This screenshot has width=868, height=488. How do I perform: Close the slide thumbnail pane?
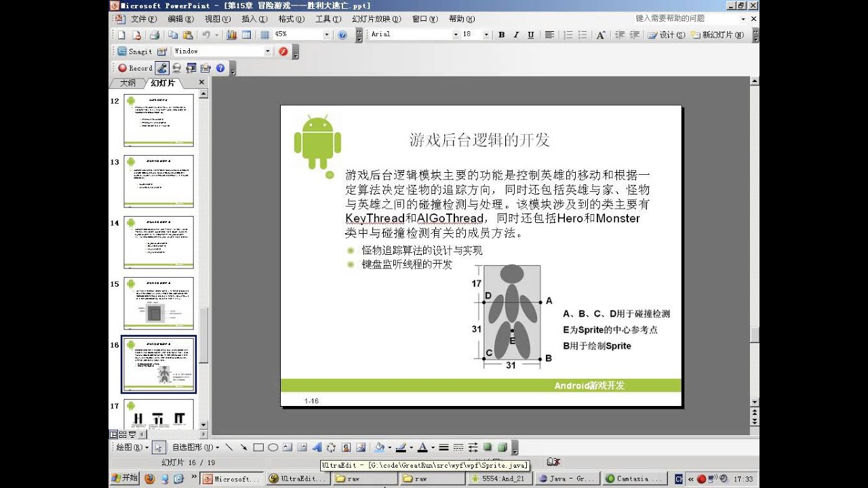coord(201,83)
